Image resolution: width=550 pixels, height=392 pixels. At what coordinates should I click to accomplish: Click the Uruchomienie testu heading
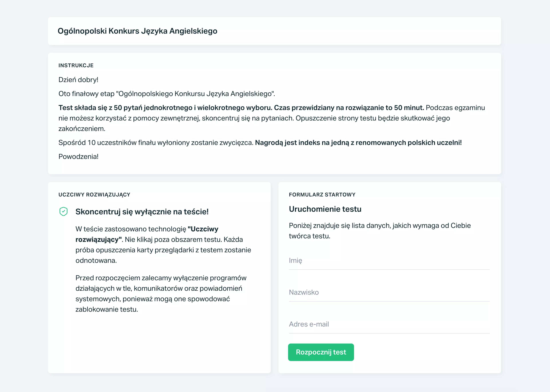[x=325, y=209]
